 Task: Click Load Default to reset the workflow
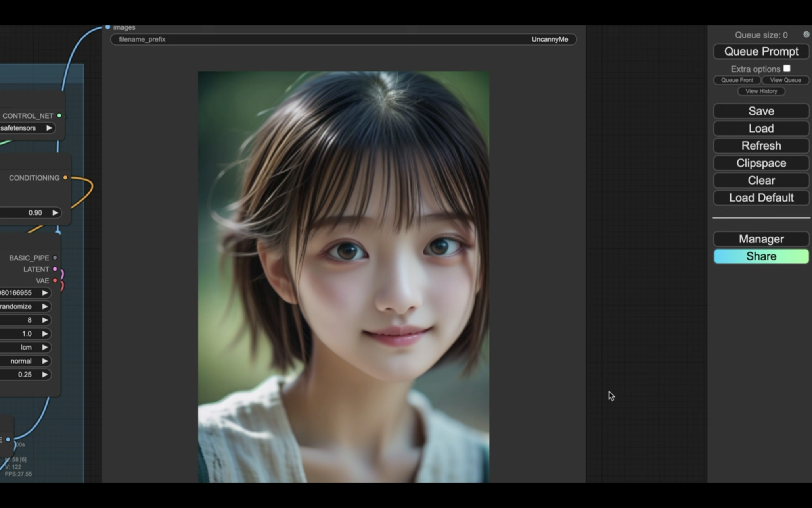[760, 198]
